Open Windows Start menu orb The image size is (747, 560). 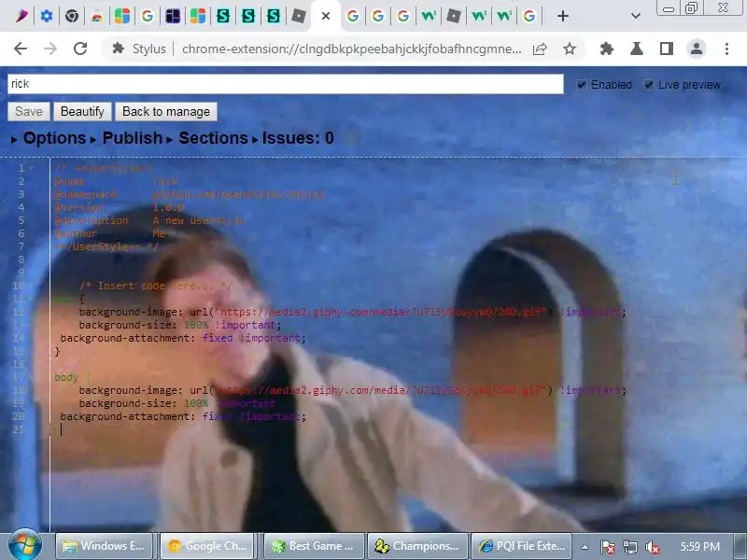coord(25,546)
